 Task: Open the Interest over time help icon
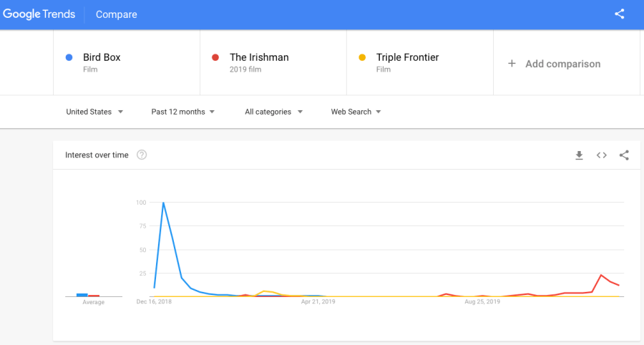pos(142,155)
